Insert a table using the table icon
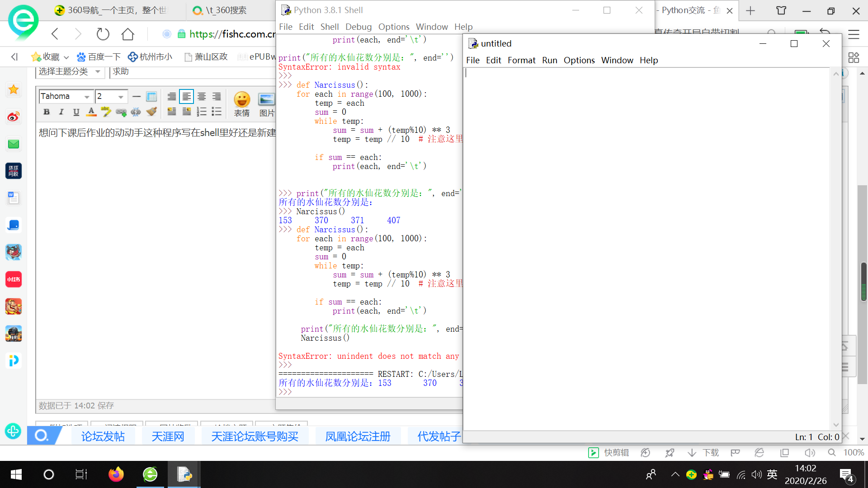 coord(151,96)
